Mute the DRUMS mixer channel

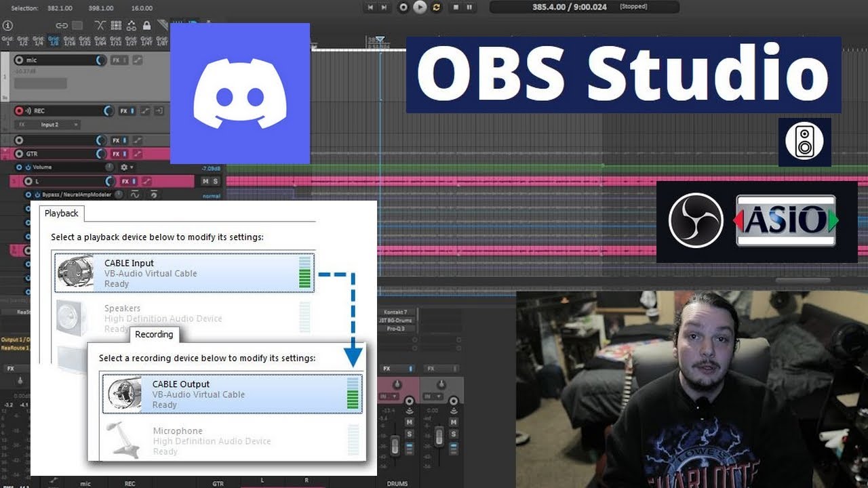(409, 422)
